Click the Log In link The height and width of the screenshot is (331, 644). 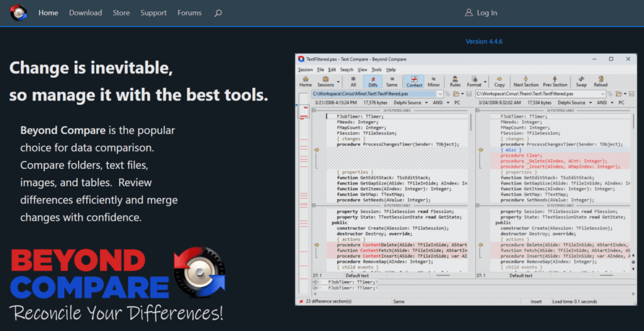point(487,13)
